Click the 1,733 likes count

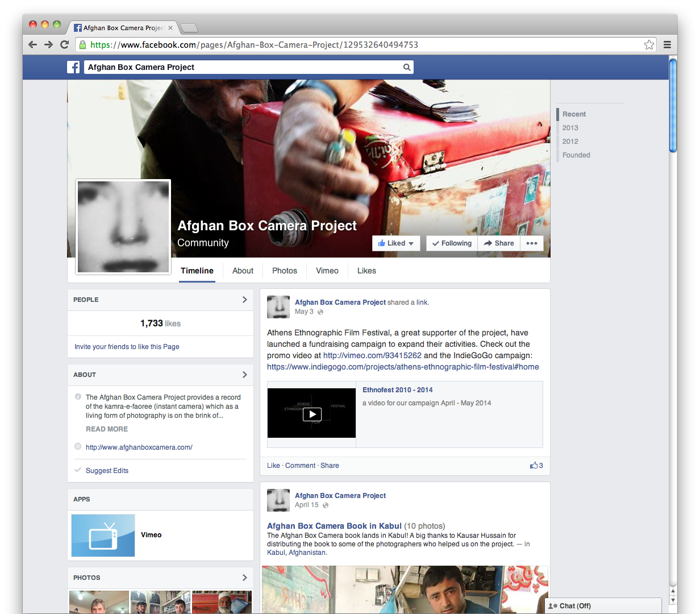click(x=160, y=323)
